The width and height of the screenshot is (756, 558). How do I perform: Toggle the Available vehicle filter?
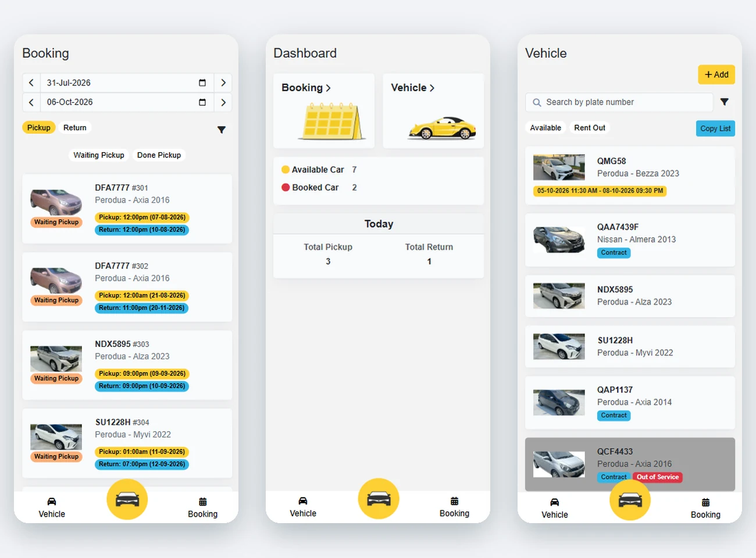pos(545,128)
